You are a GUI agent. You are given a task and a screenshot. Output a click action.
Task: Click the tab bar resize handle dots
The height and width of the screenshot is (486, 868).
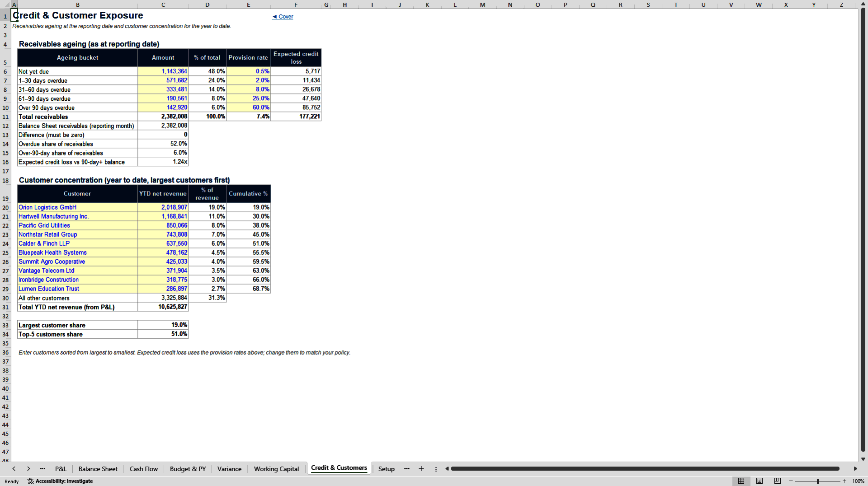(x=436, y=469)
